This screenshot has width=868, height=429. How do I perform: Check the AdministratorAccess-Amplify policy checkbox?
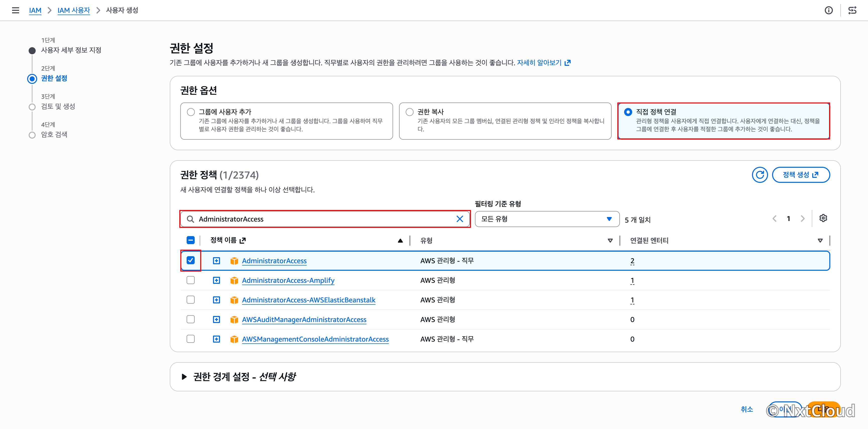pos(190,280)
